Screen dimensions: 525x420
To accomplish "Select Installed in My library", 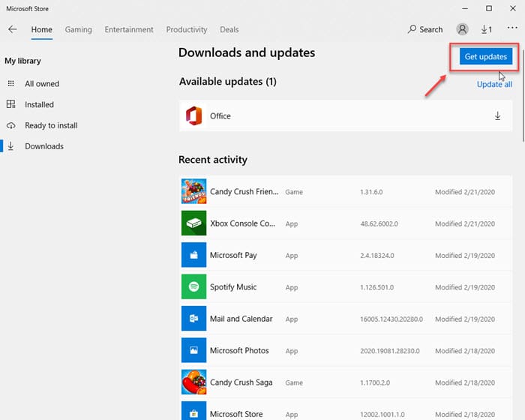I will (x=39, y=104).
